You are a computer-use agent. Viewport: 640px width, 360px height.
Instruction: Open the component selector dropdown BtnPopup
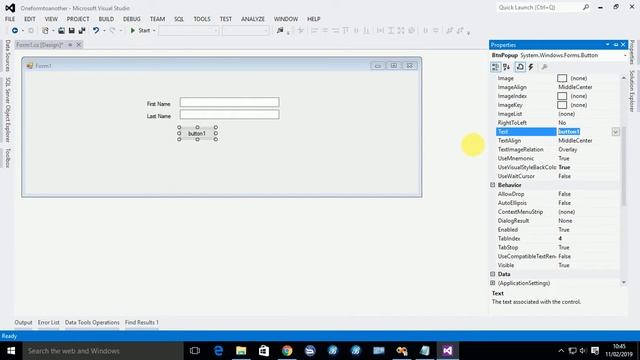coord(625,55)
